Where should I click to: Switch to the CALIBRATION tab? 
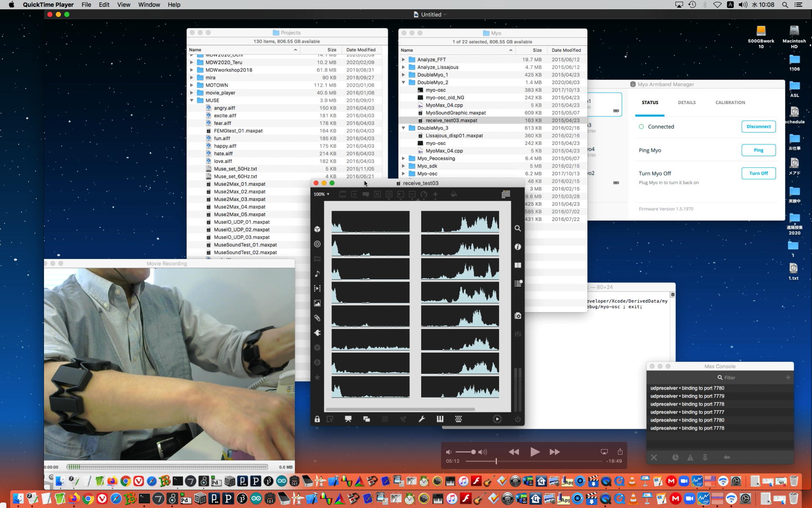click(x=730, y=102)
